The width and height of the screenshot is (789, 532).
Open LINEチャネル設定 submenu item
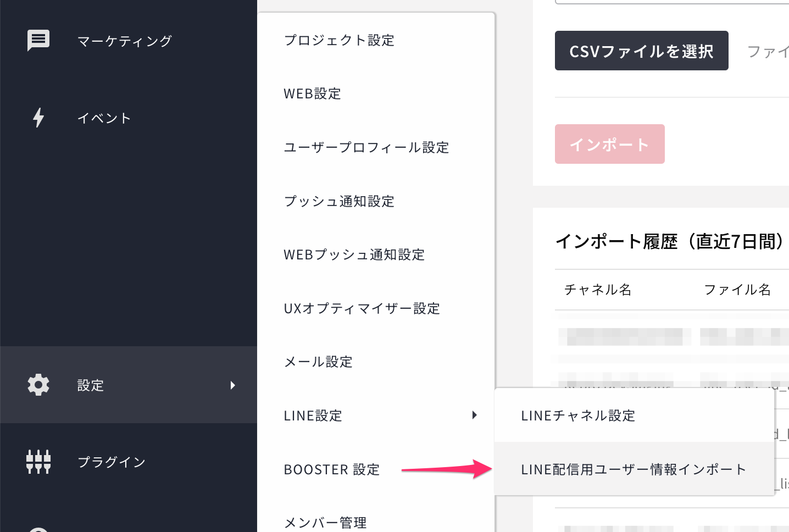(x=578, y=416)
